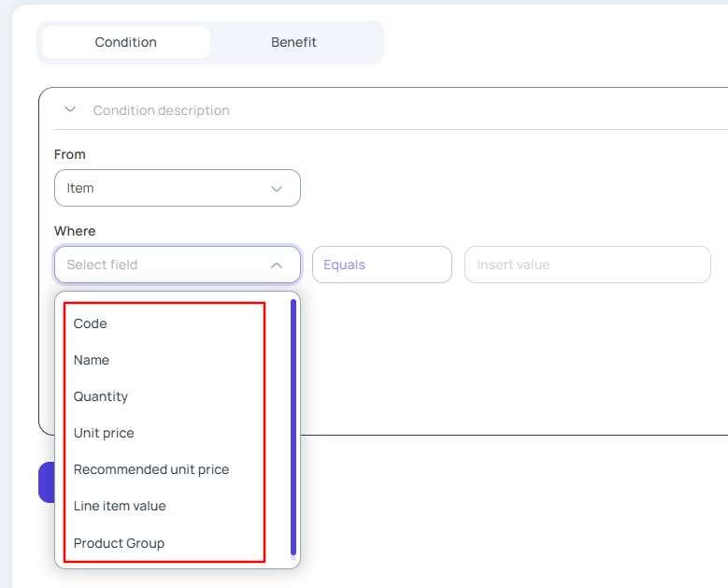Image resolution: width=728 pixels, height=588 pixels.
Task: Click the Where label above Select field
Action: click(x=75, y=231)
